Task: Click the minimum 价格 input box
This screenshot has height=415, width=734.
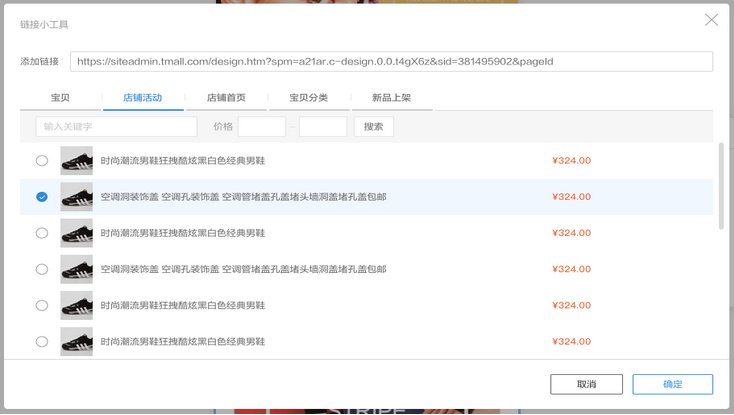Action: pos(262,127)
